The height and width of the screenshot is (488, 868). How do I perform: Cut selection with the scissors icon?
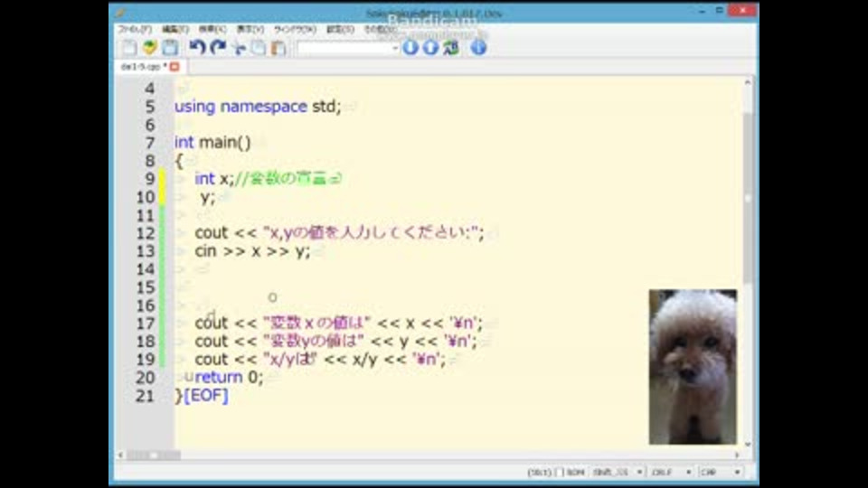[239, 48]
